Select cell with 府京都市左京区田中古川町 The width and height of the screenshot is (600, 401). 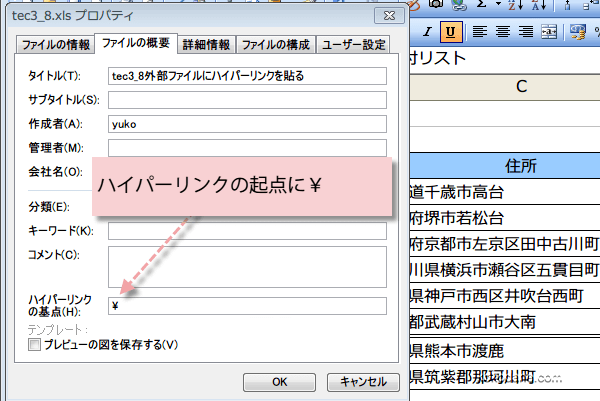click(505, 244)
